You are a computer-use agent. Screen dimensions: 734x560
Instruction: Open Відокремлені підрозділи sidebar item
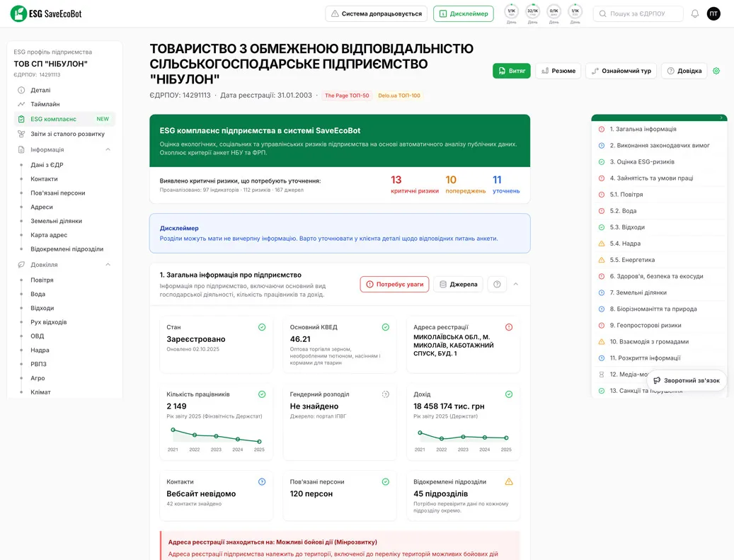[x=67, y=249]
